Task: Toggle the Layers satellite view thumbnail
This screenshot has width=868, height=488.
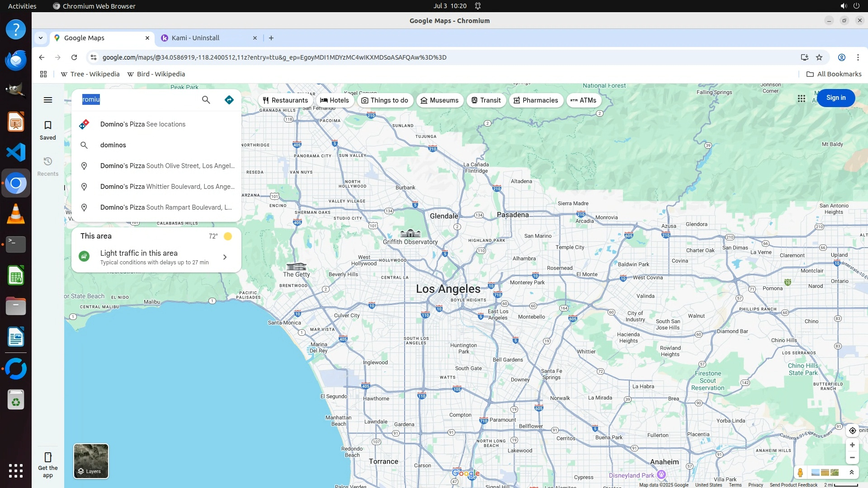Action: coord(91,461)
